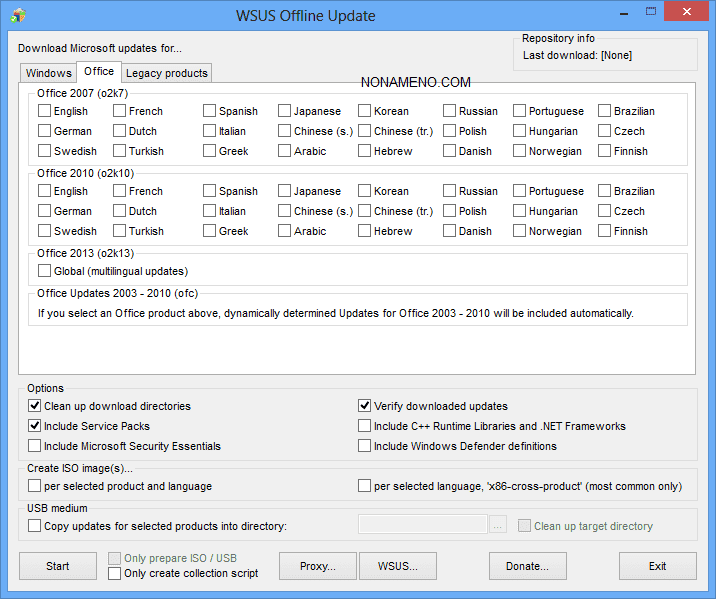716x599 pixels.
Task: Enable Copy updates for selected products into directory
Action: pos(36,525)
